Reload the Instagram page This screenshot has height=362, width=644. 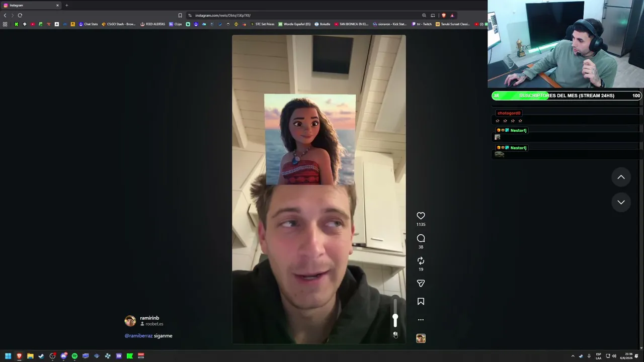tap(20, 15)
